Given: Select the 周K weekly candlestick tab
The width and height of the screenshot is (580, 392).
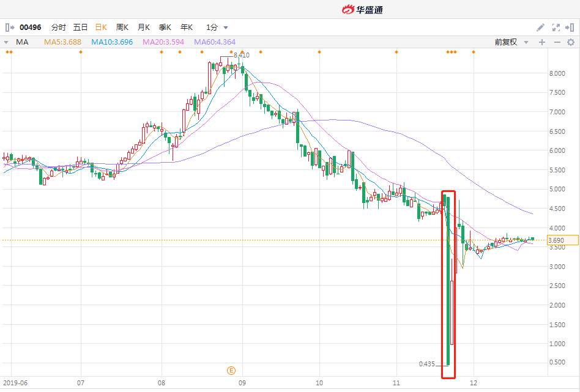Looking at the screenshot, I should point(122,28).
